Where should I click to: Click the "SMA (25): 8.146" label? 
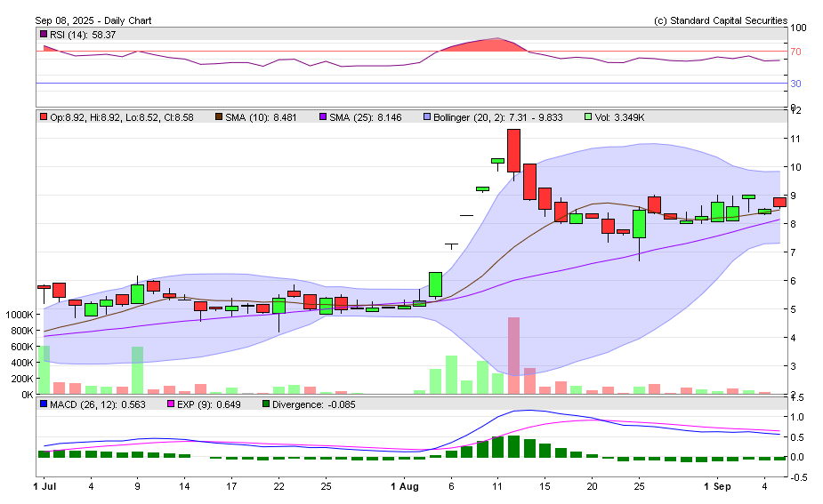click(366, 117)
